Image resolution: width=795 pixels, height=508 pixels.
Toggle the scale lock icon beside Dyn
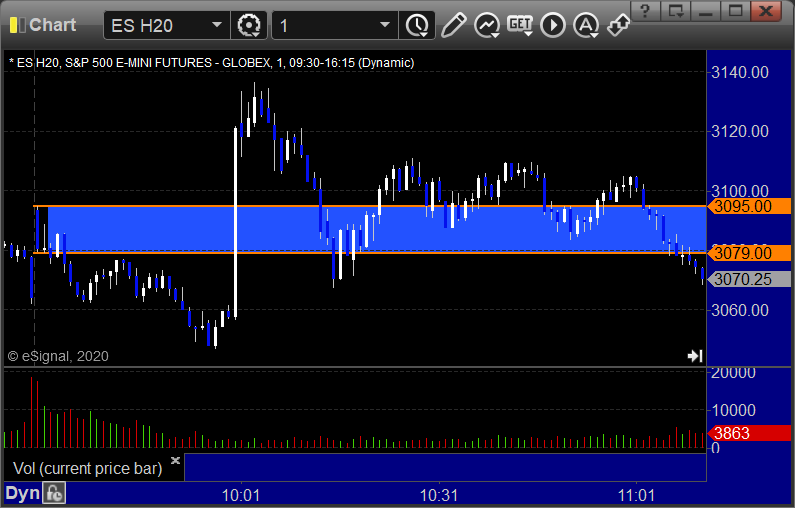tap(54, 493)
